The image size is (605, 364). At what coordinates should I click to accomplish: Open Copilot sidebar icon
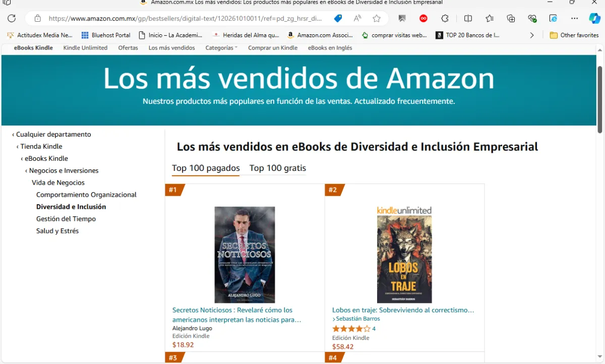coord(594,18)
